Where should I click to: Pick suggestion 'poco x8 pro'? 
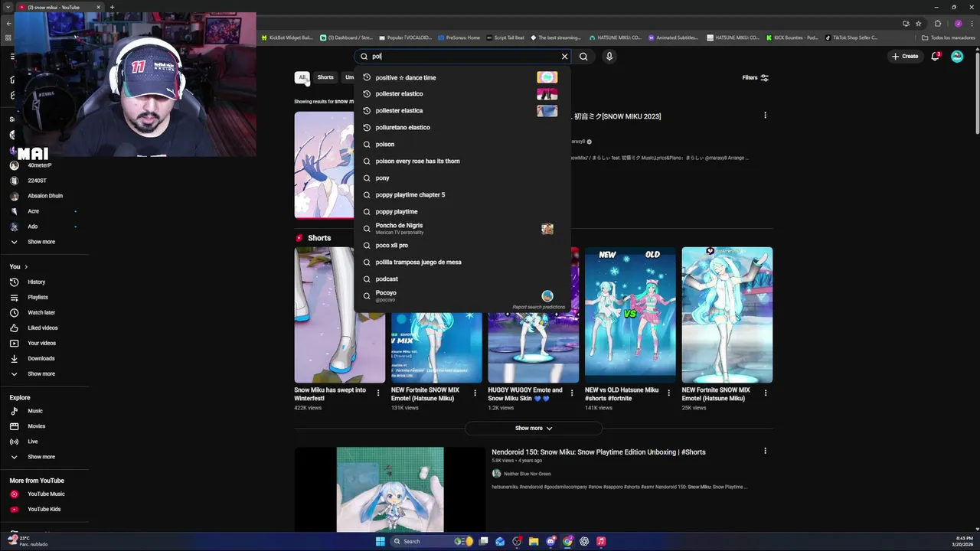click(x=462, y=246)
